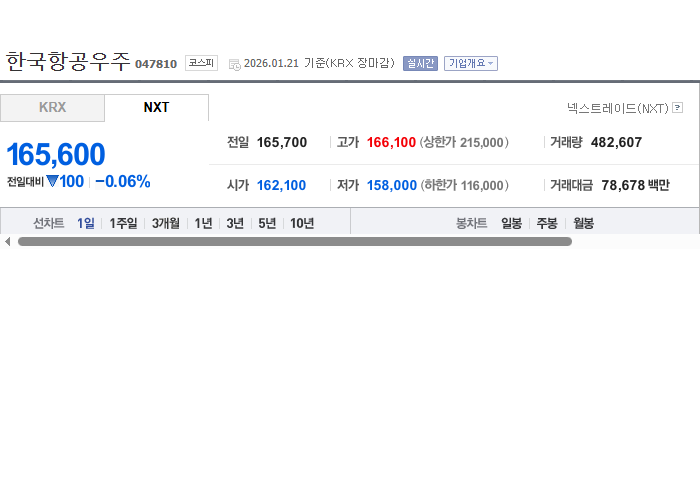Screen dimensions: 700x490
Task: Click the trading value 78,678 백만
Action: pyautogui.click(x=635, y=185)
